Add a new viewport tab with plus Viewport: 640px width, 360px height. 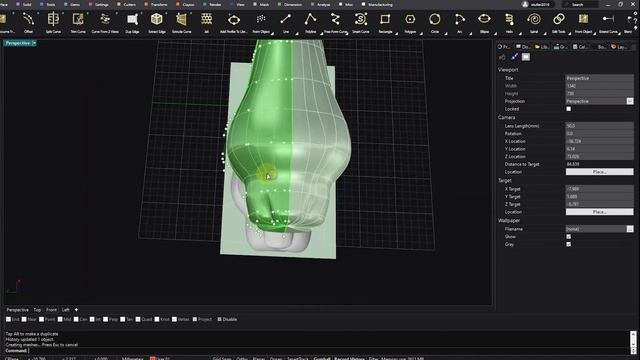pyautogui.click(x=76, y=310)
